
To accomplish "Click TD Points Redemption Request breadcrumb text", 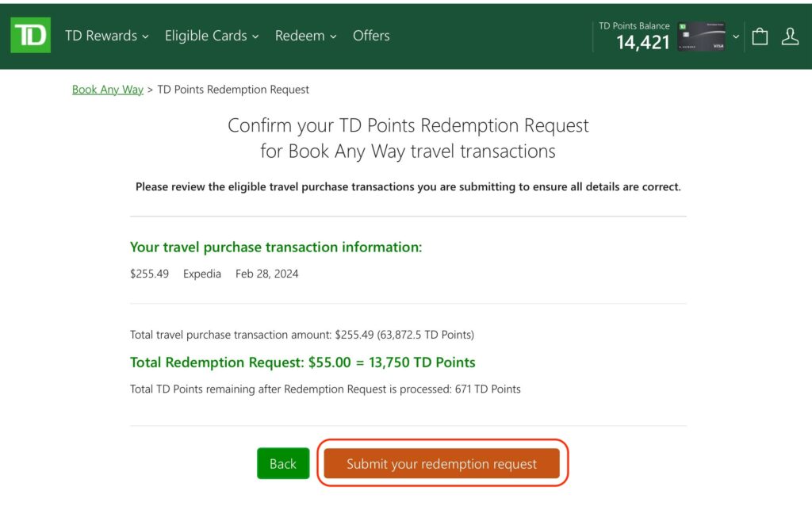I will 233,89.
